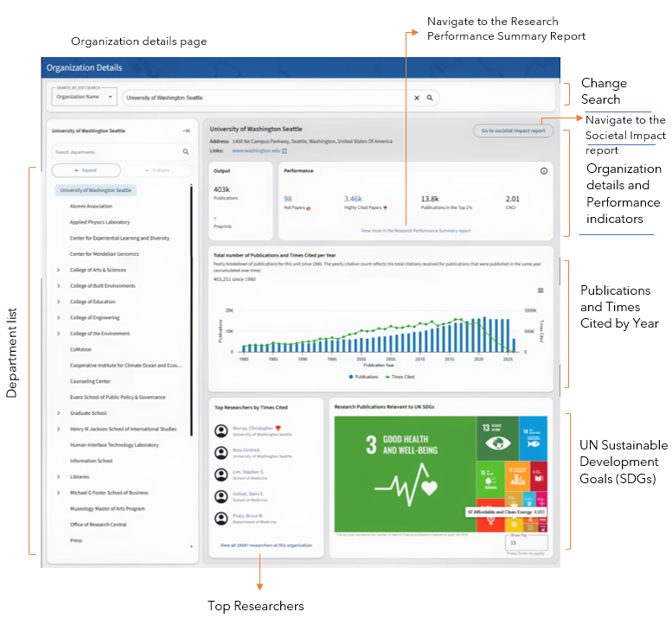Open the 98 Hot Papers value
Screen dimensions: 672x631
[288, 199]
